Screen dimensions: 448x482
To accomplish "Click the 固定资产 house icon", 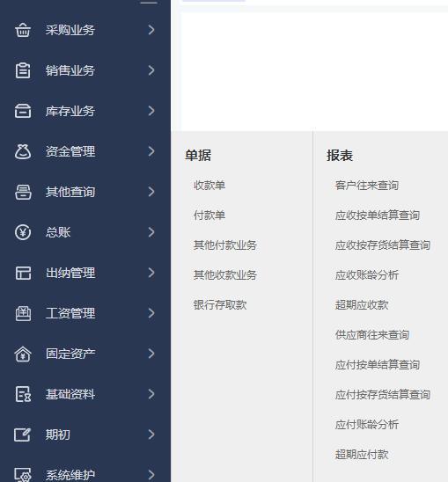I will [x=23, y=354].
